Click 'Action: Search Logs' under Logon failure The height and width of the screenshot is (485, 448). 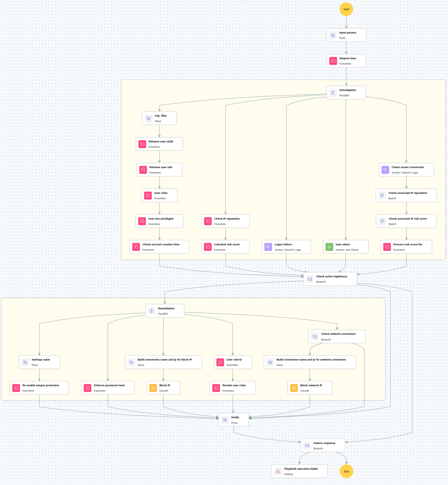click(288, 250)
